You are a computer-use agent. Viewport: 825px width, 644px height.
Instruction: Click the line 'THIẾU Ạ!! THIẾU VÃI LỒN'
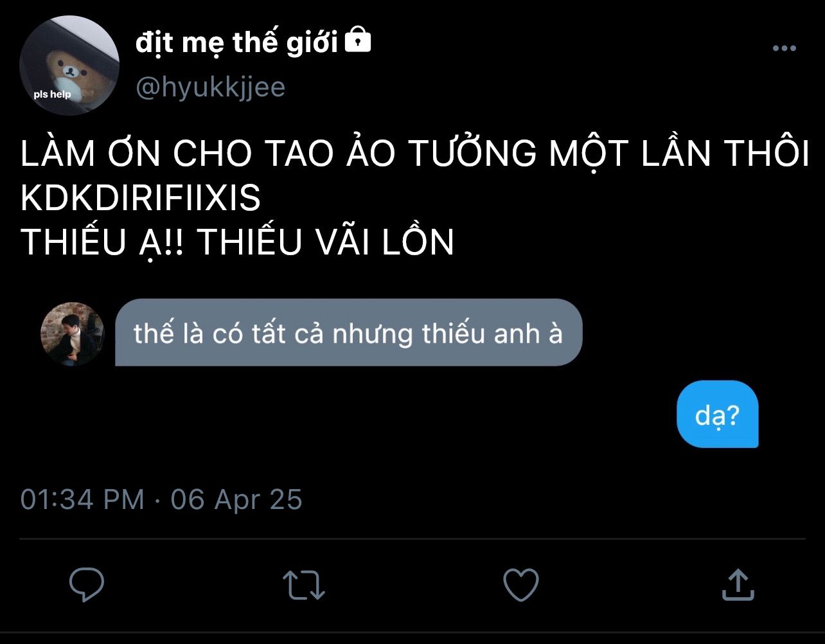237,242
